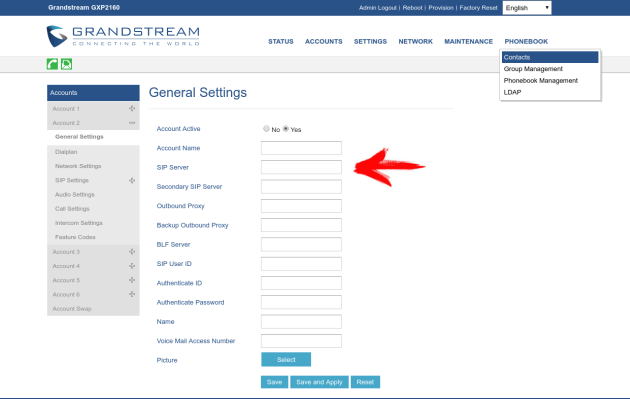Expand Account 1 with its plus icon
This screenshot has width=630, height=399.
click(132, 108)
